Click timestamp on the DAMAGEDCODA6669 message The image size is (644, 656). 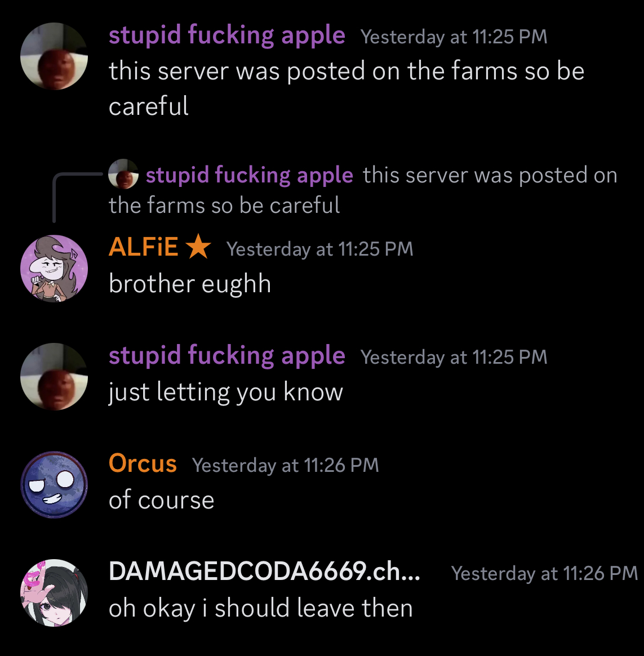tap(544, 573)
